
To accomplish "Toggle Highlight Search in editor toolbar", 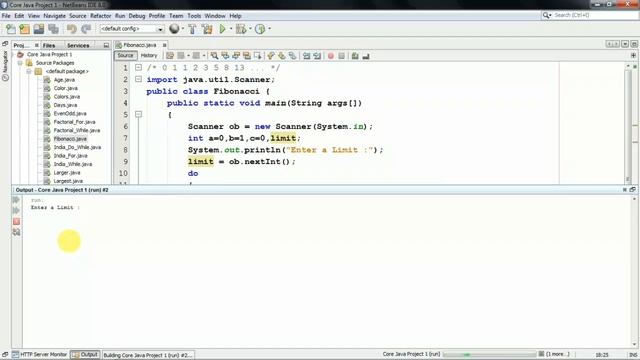I will point(247,56).
